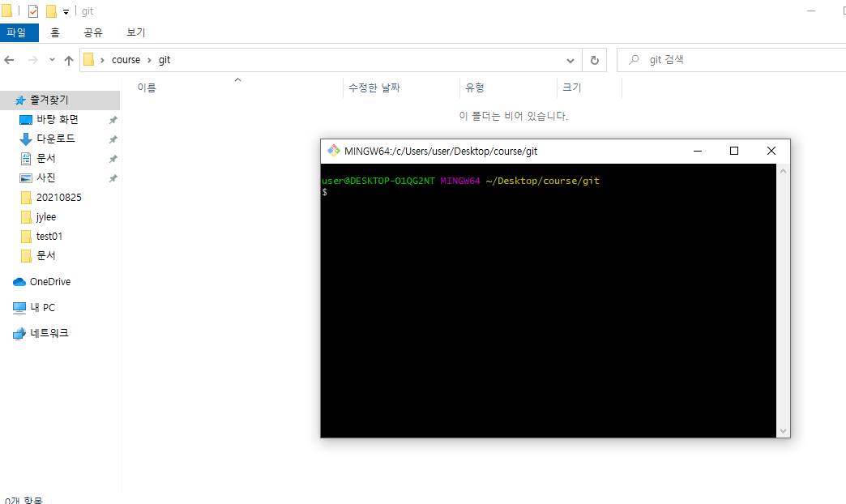Open the pinned 문서 documents icon

(x=25, y=158)
